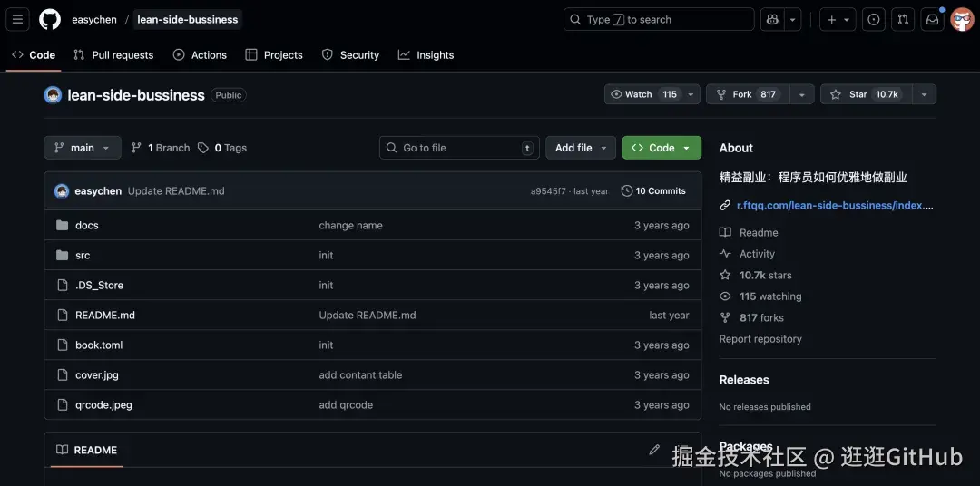Select the README tab below file list
Image resolution: width=980 pixels, height=486 pixels.
(x=86, y=451)
